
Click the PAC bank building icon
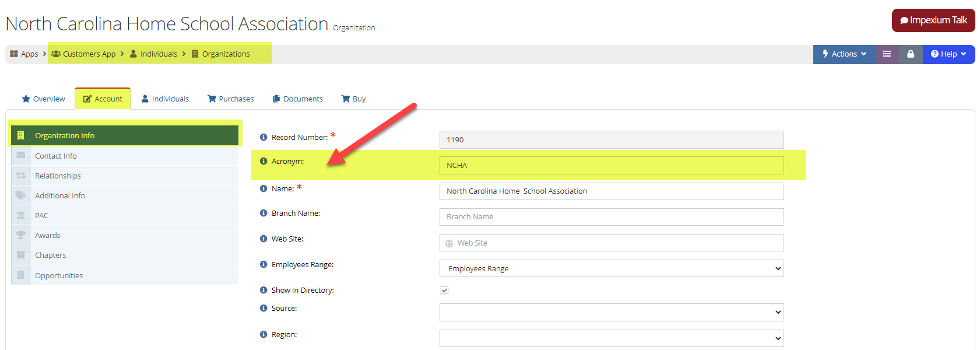(21, 215)
